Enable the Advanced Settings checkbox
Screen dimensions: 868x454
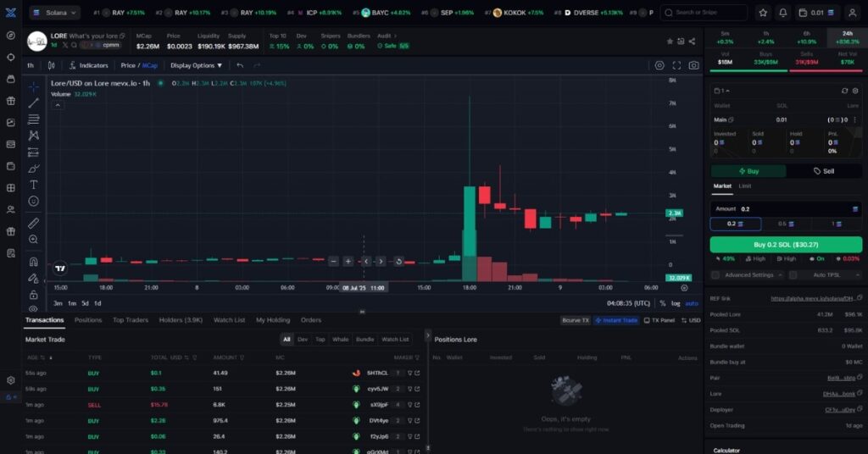(x=715, y=274)
